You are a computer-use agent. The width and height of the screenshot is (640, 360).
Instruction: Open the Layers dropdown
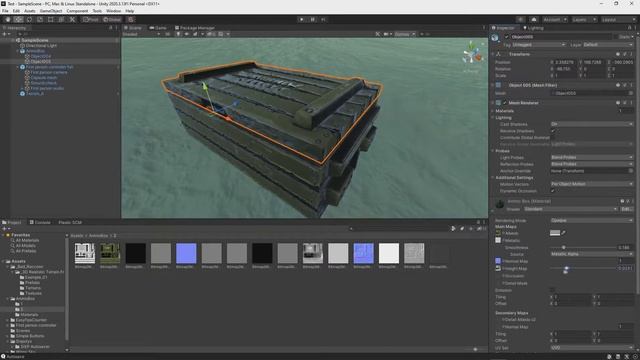584,19
